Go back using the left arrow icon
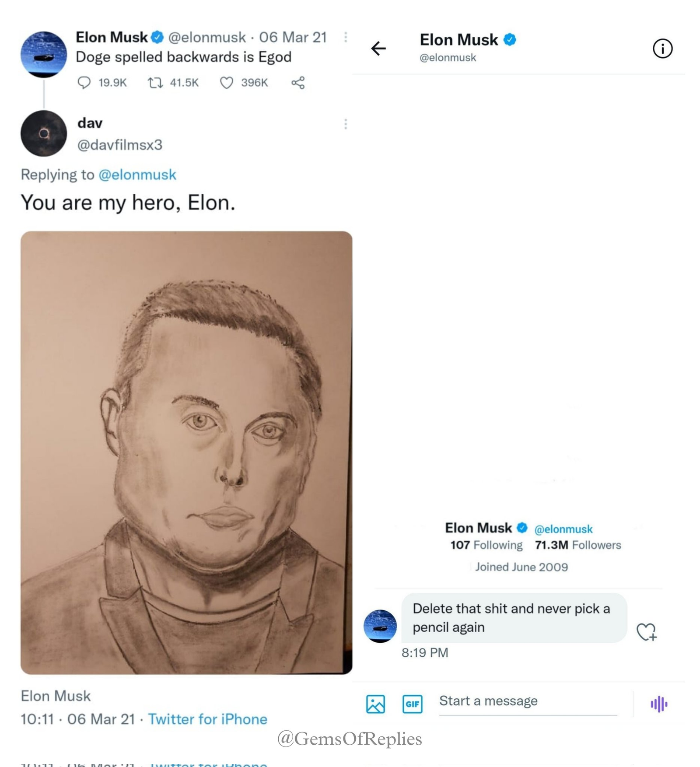 378,48
